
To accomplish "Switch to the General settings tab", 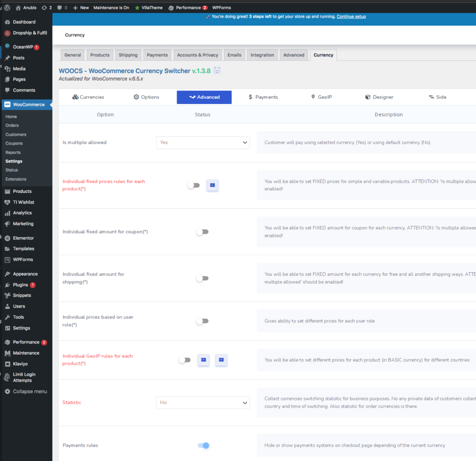I will pos(73,55).
